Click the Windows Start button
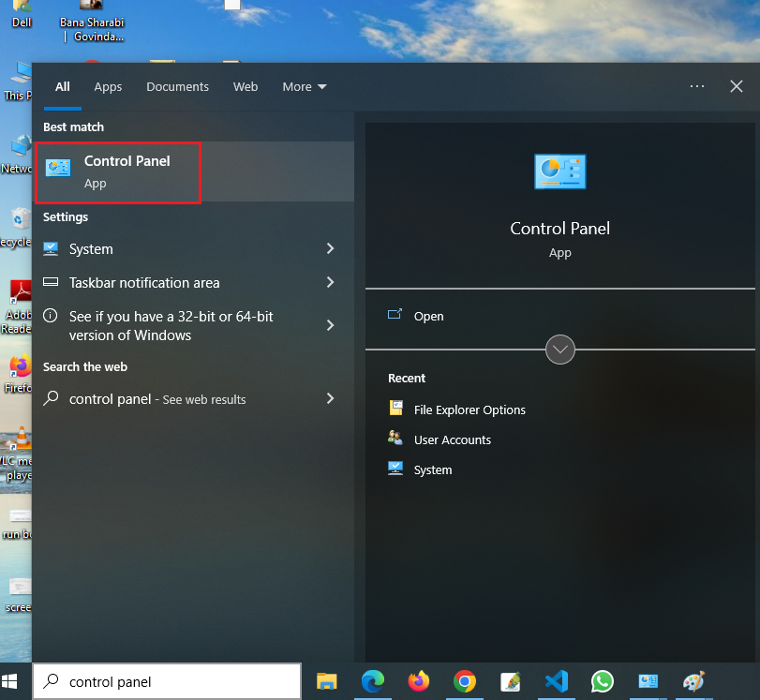760x700 pixels. [x=9, y=681]
